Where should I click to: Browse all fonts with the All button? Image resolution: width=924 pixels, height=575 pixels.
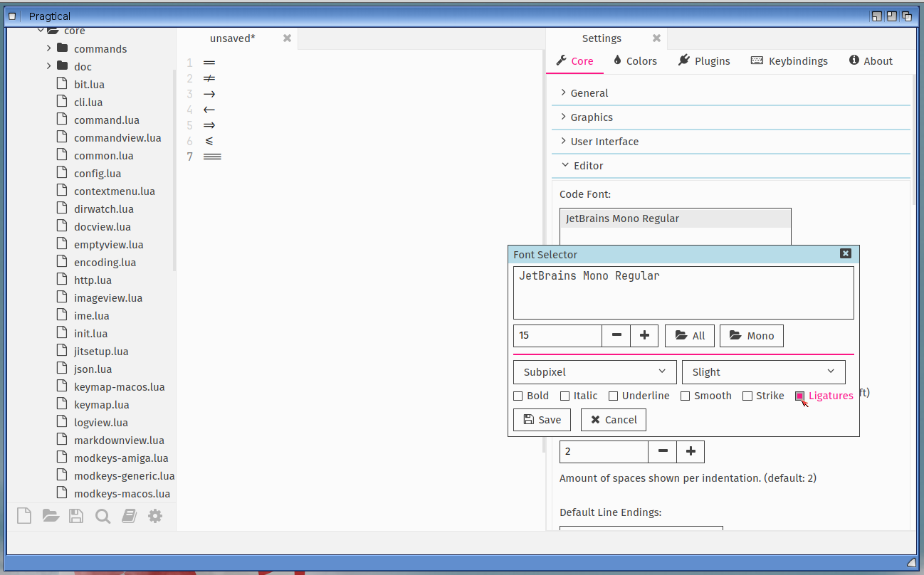690,336
